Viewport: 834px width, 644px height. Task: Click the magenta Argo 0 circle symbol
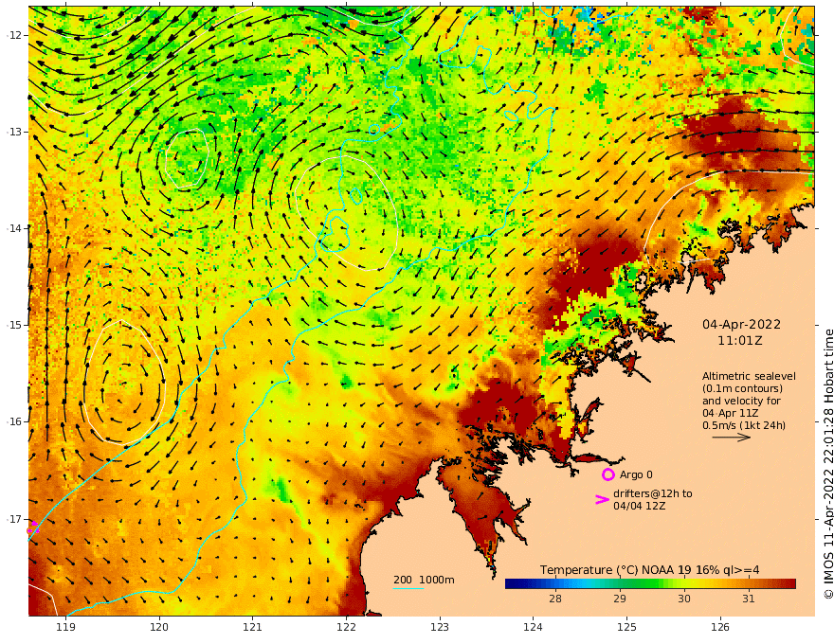click(x=607, y=474)
